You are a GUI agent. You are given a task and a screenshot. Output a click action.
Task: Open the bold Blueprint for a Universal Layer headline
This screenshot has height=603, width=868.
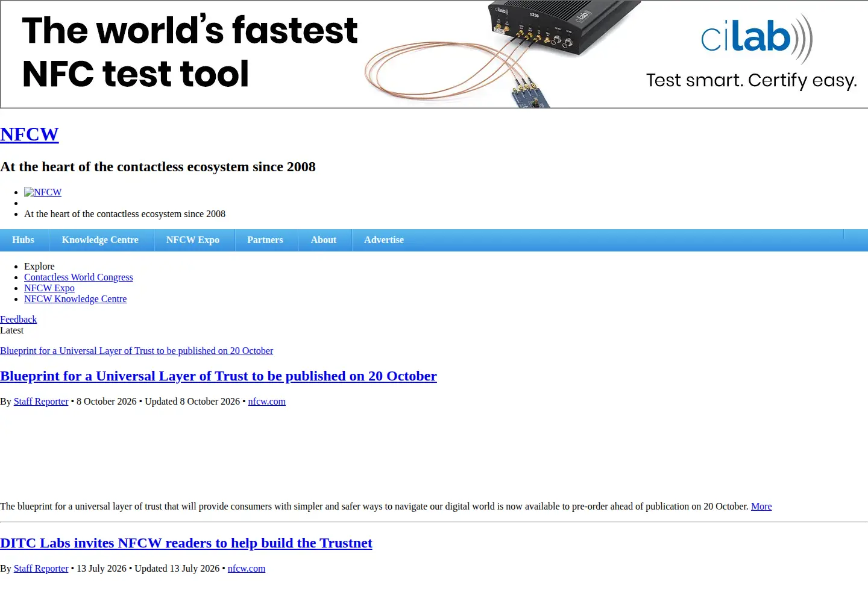pos(218,376)
